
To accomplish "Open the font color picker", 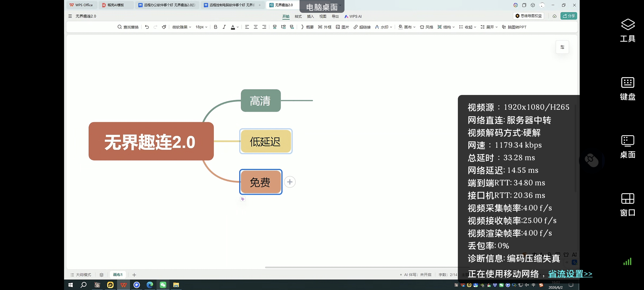I will pos(234,27).
